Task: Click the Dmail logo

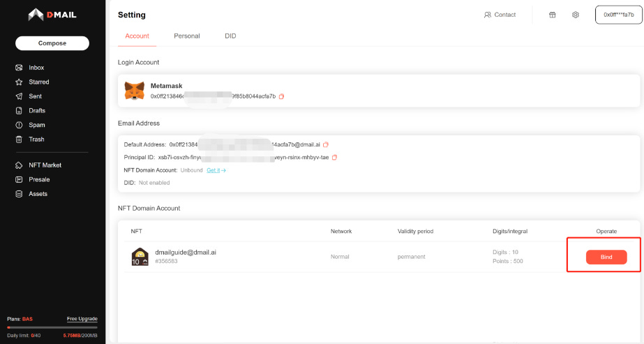Action: 52,15
